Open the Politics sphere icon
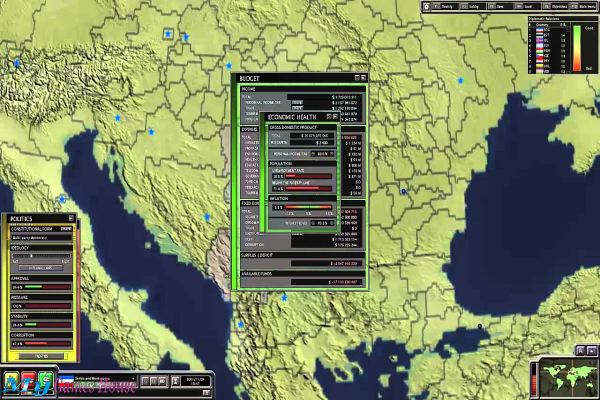This screenshot has height=400, width=600. point(11,383)
